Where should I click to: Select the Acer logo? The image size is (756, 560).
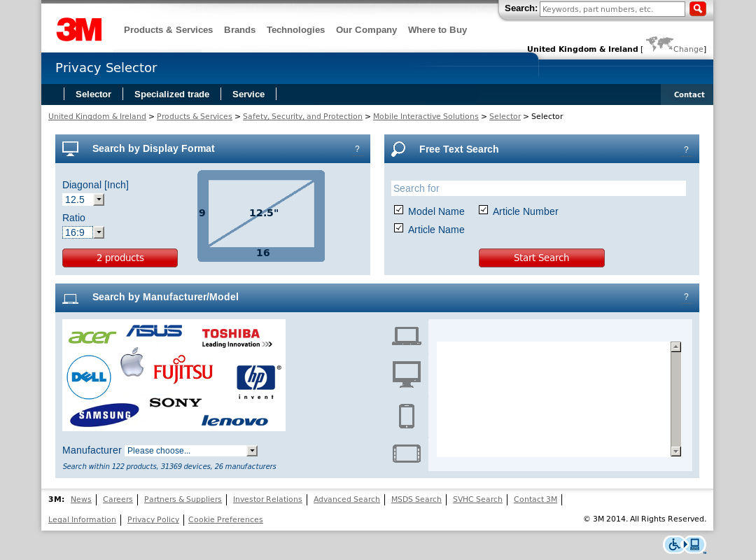(92, 337)
